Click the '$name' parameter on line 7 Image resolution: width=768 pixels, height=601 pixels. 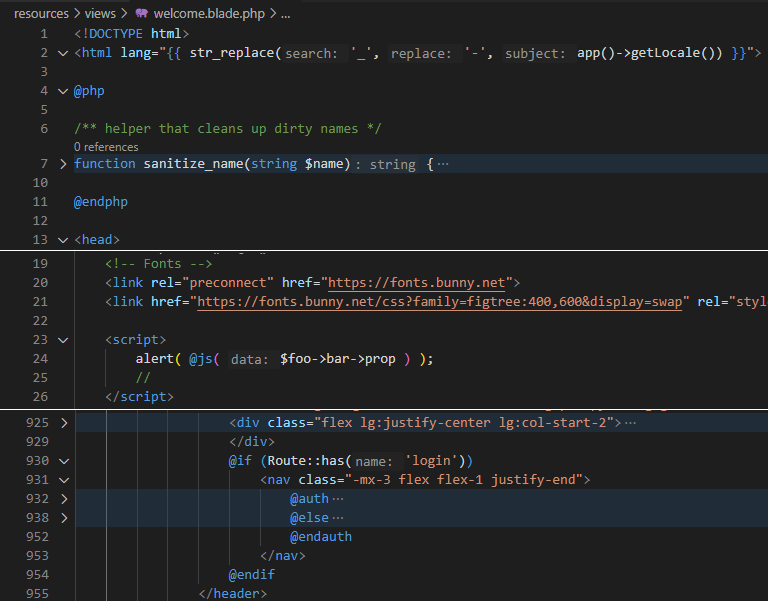tap(324, 164)
